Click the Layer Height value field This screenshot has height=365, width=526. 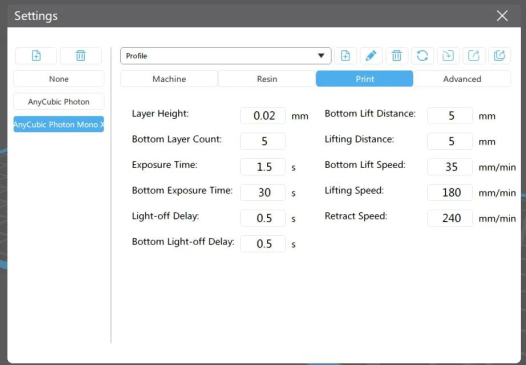click(x=263, y=116)
